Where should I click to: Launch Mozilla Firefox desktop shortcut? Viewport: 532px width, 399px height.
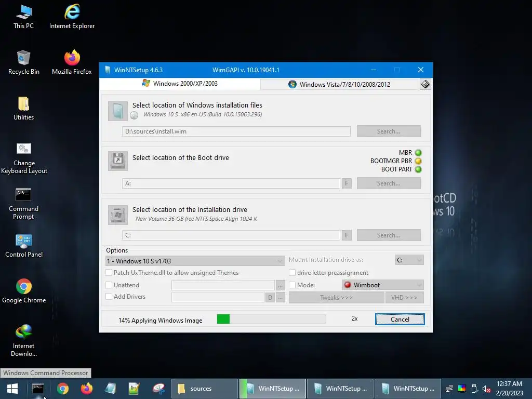tap(72, 62)
